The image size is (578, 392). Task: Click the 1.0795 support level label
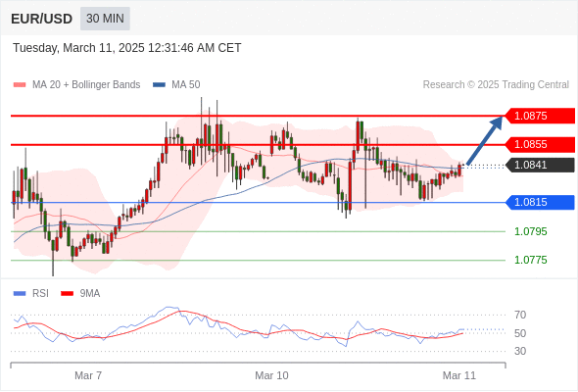531,231
